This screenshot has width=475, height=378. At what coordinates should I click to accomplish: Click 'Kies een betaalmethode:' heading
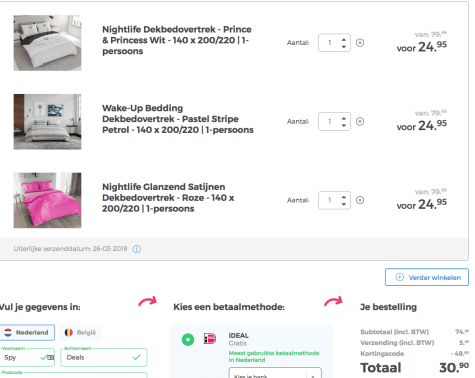tap(229, 307)
